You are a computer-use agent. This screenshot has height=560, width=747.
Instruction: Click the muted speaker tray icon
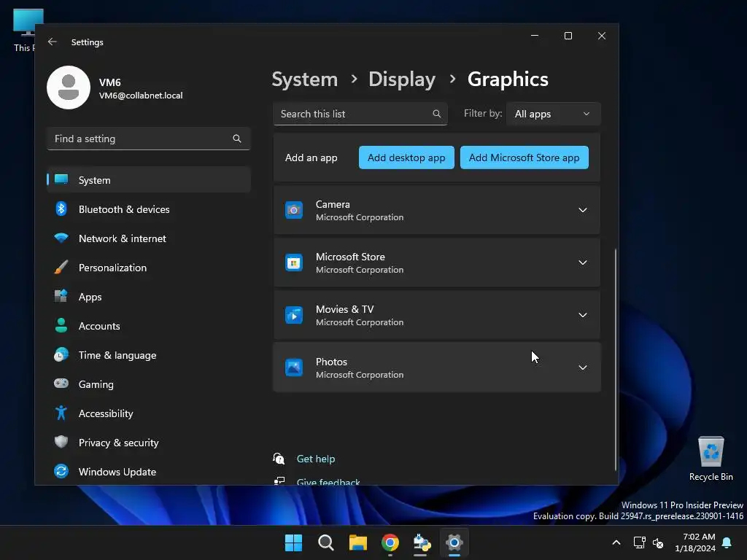pyautogui.click(x=658, y=542)
